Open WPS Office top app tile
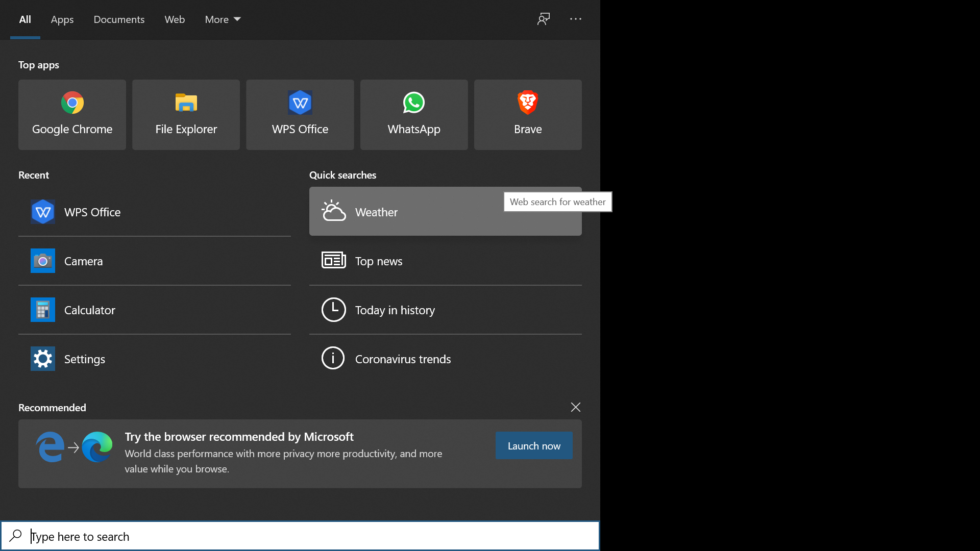The image size is (980, 551). pos(300,114)
